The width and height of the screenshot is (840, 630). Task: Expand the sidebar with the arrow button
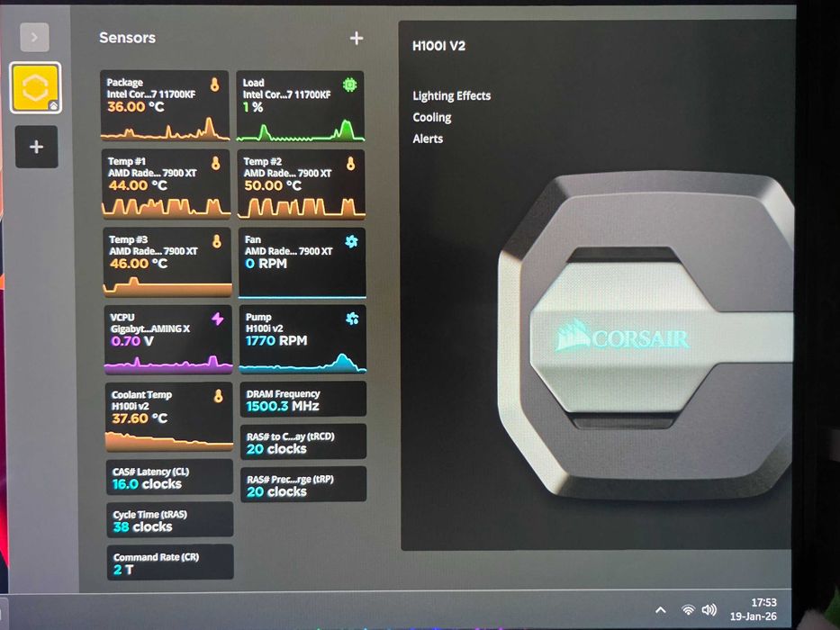34,37
